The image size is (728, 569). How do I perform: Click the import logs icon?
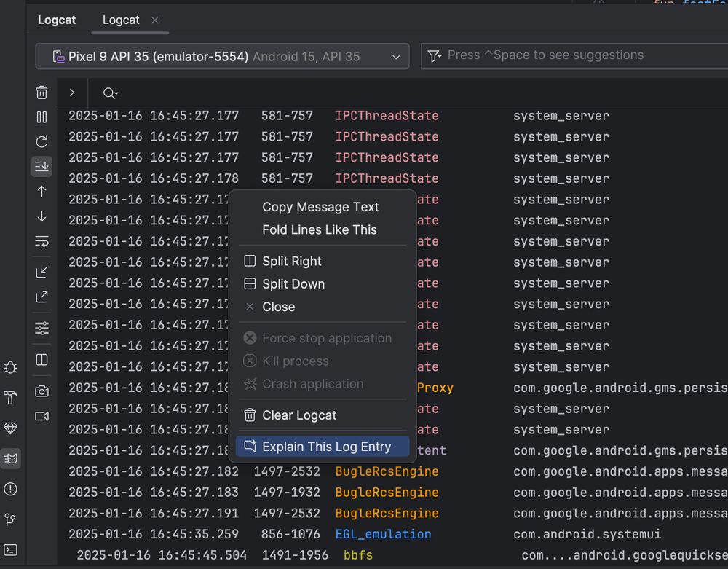(41, 272)
